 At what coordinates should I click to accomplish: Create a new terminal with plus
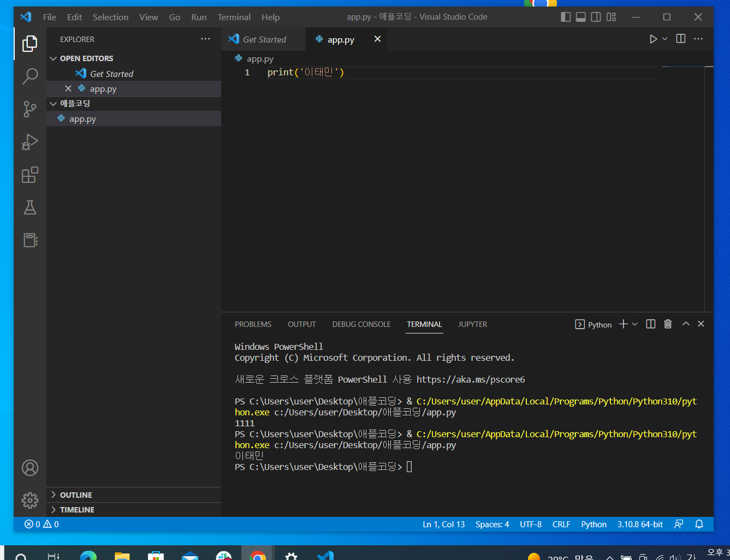pos(623,324)
